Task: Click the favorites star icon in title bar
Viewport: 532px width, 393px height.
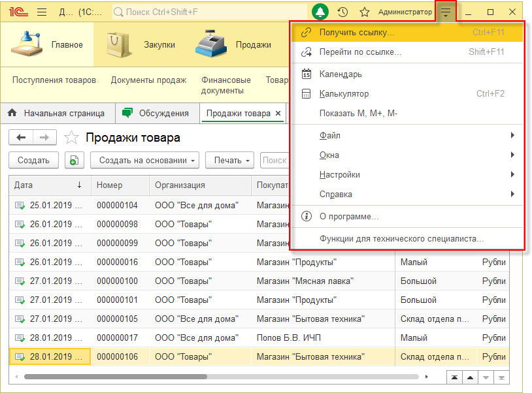Action: (365, 12)
